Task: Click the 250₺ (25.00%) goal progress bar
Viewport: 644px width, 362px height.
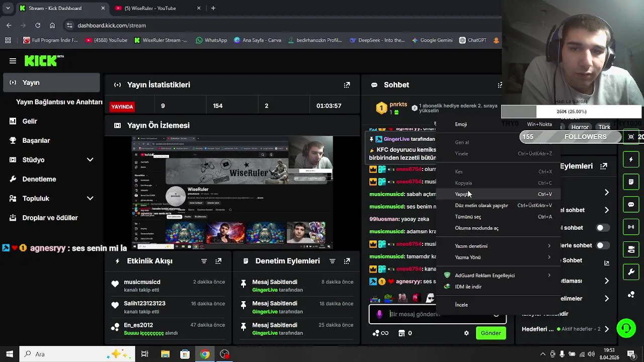Action: click(x=572, y=112)
